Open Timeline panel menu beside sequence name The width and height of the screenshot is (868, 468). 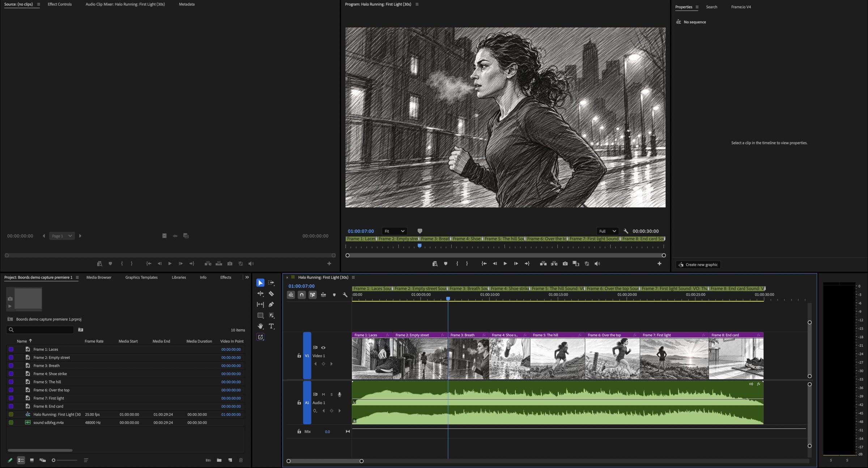(353, 277)
